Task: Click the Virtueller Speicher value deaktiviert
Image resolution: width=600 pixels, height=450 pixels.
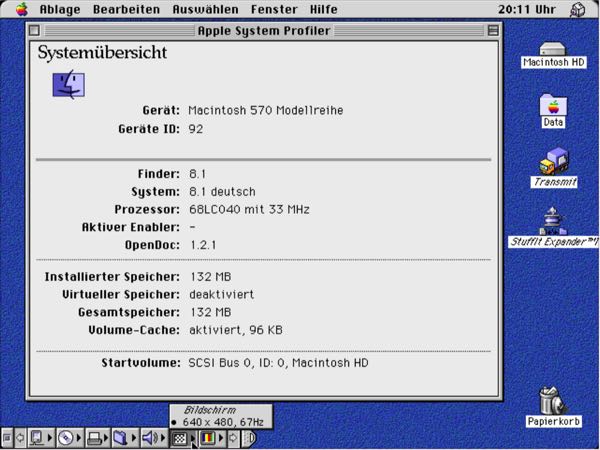Action: (x=222, y=295)
